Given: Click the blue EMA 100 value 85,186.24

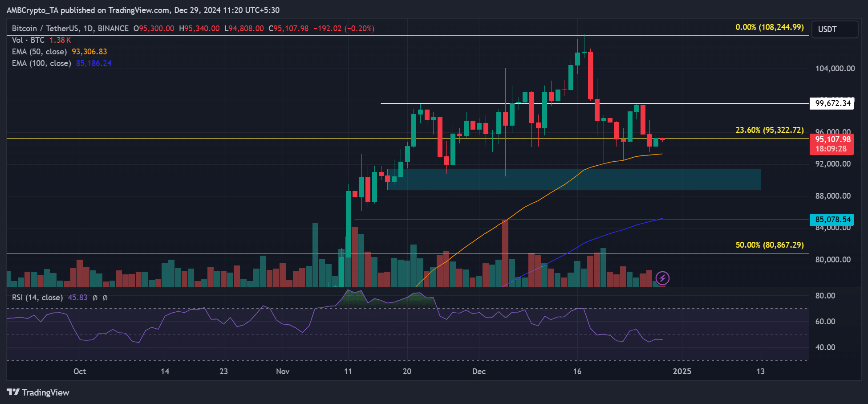Looking at the screenshot, I should pos(93,63).
